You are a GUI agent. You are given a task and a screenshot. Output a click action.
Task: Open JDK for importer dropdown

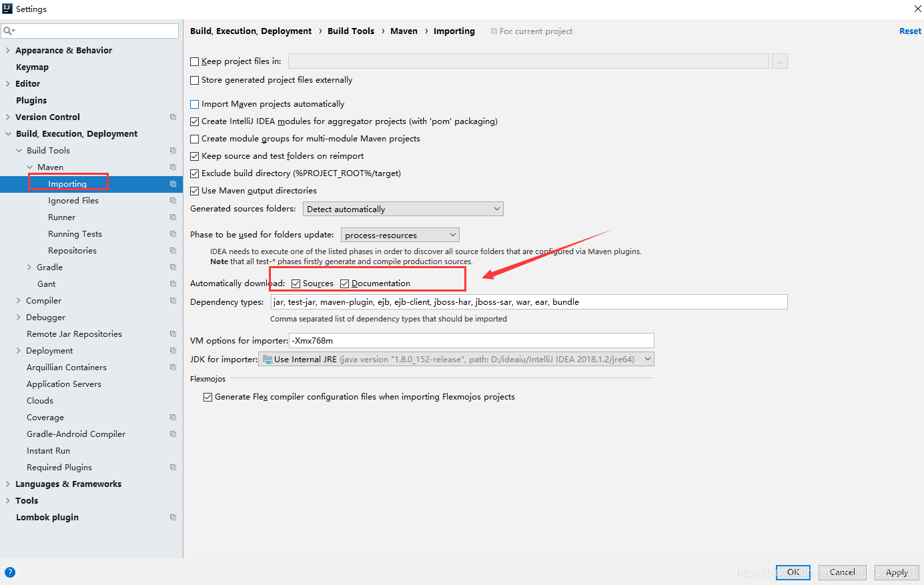[x=456, y=359]
